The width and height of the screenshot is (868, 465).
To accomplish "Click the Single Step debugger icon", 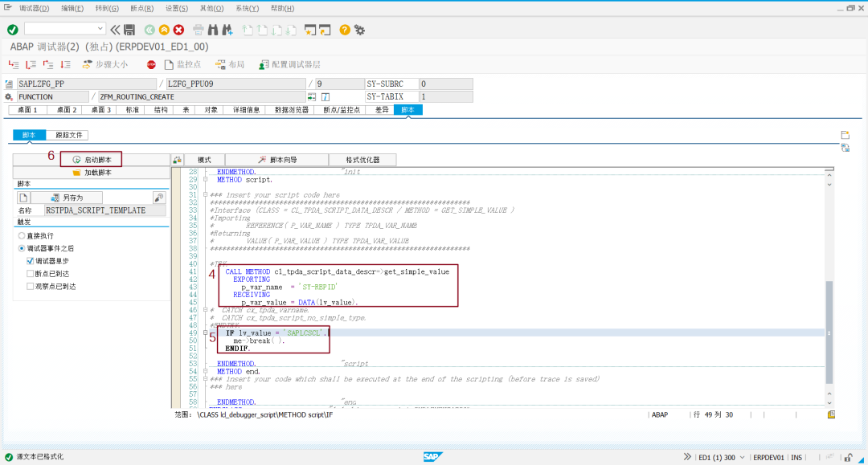I will (x=14, y=65).
